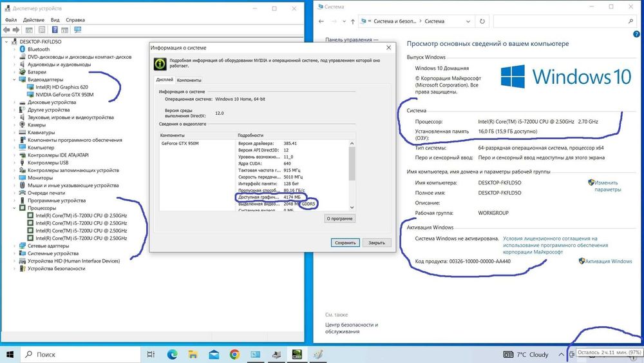Click scroll down arrow in details list
This screenshot has width=644, height=363.
coord(352,208)
